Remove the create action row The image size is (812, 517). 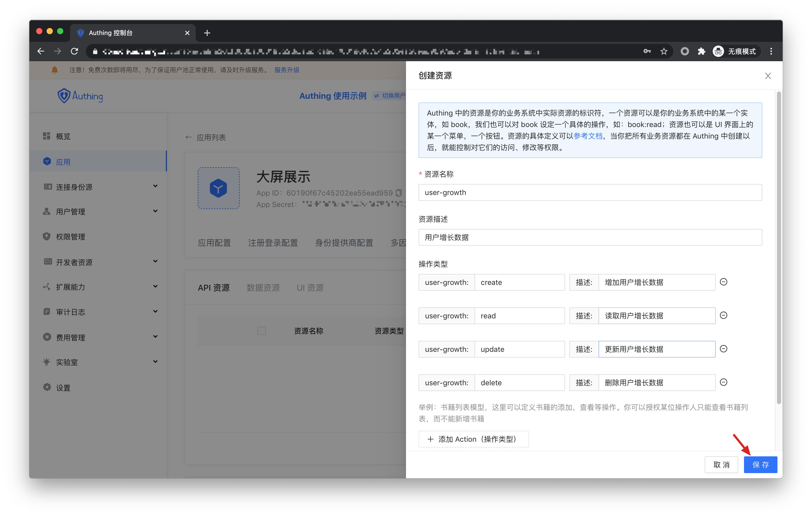(723, 282)
